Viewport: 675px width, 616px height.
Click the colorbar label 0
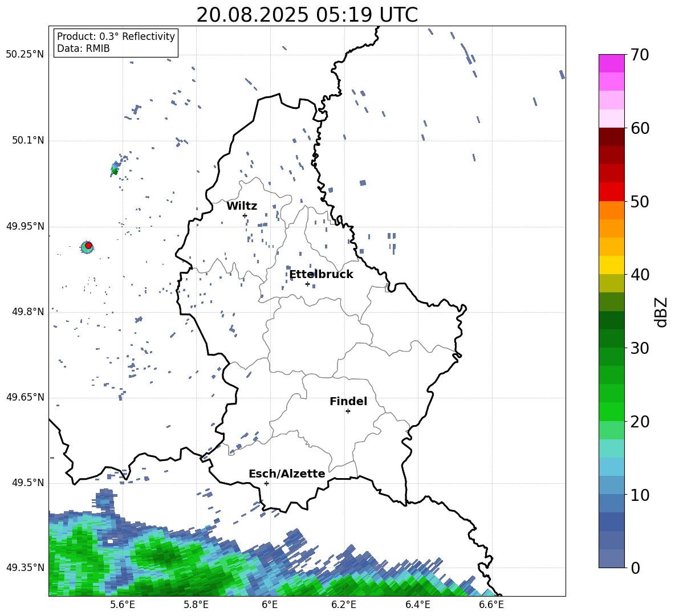pos(635,568)
